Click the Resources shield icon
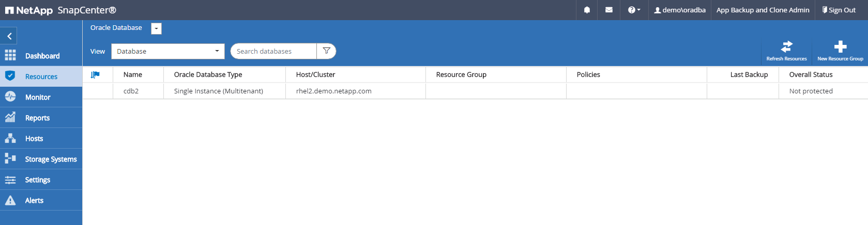 tap(10, 76)
